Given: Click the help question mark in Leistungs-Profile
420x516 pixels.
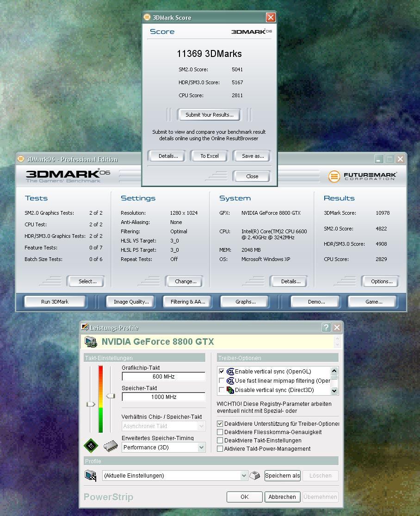Looking at the screenshot, I should (x=326, y=328).
